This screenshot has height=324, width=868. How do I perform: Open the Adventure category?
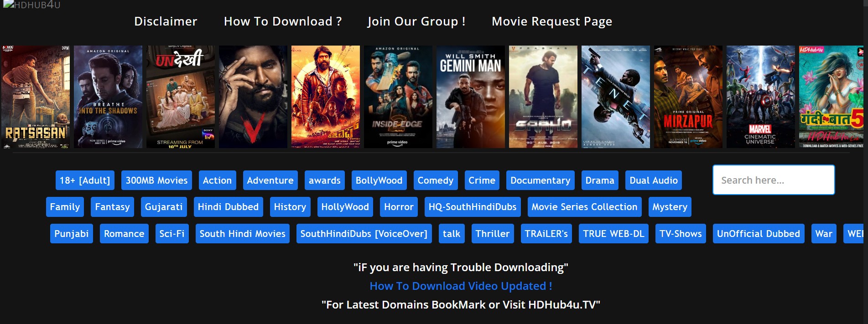tap(270, 180)
